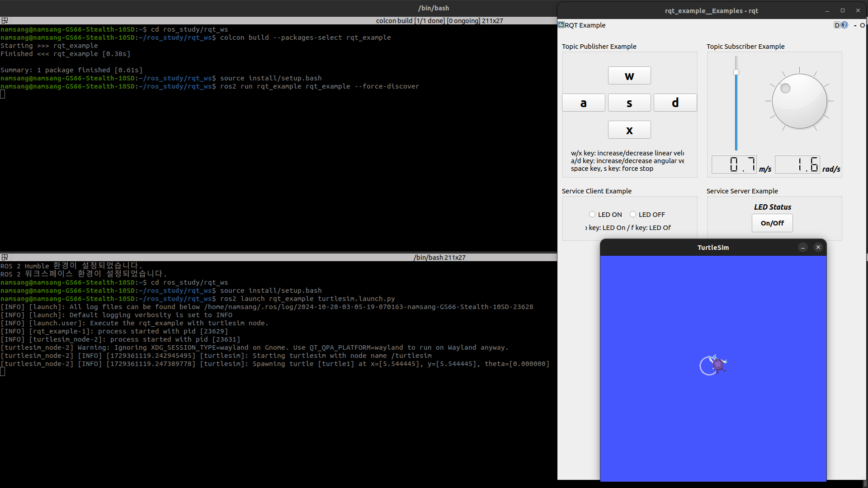
Task: Click the m/s LCD number display
Action: [734, 164]
